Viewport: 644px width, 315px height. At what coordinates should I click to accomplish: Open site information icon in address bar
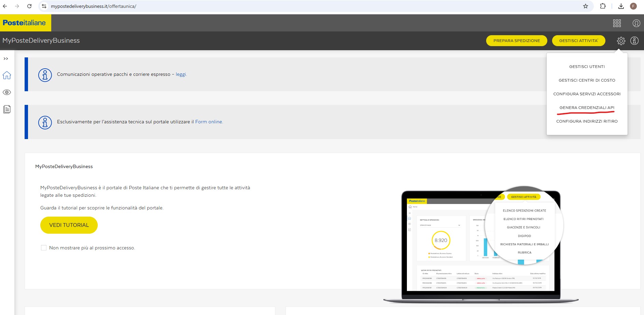(x=44, y=6)
